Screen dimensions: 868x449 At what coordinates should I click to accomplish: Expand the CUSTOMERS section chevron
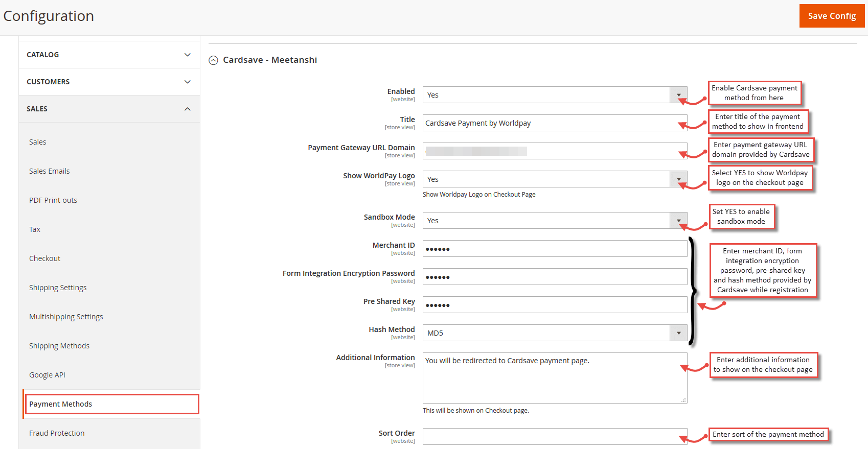pos(188,82)
